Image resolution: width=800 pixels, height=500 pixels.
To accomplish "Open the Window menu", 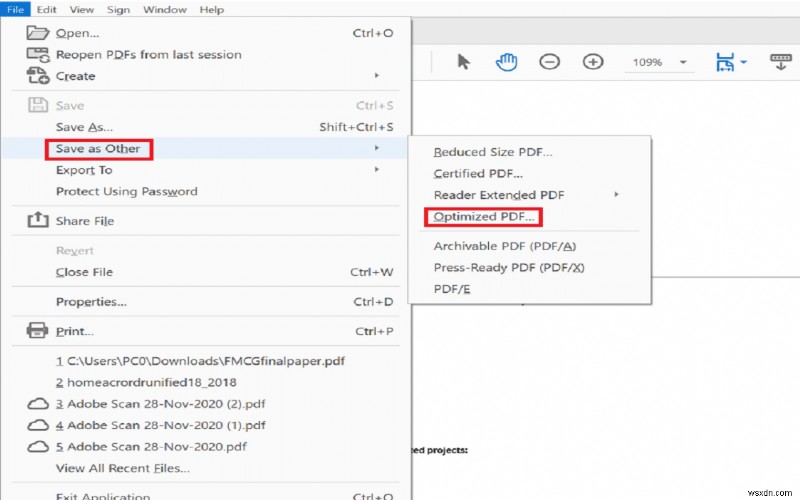I will point(165,9).
